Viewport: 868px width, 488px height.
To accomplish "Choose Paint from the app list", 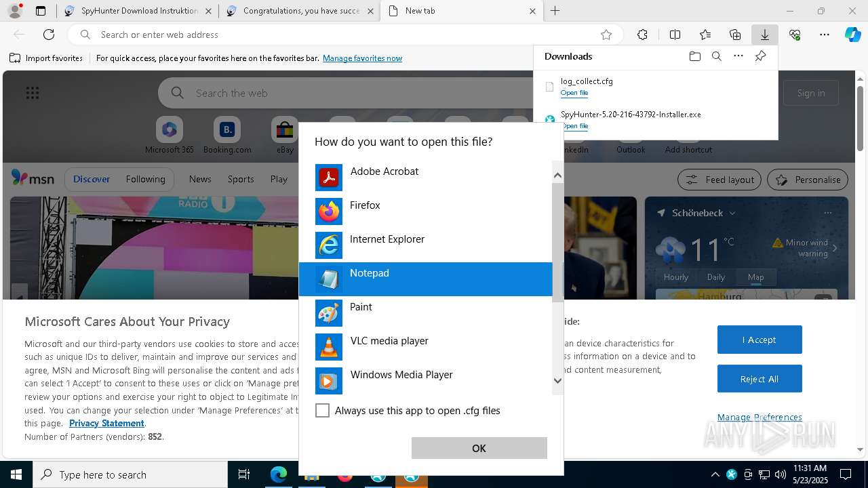I will click(x=425, y=313).
